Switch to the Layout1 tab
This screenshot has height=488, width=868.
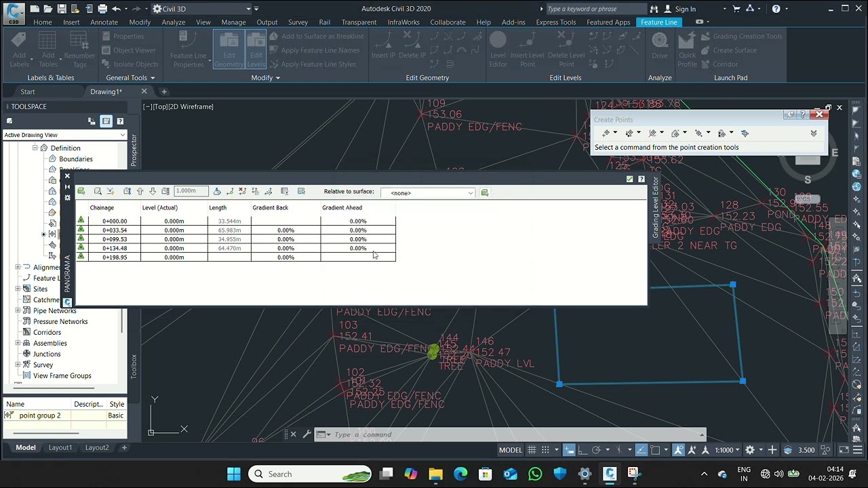pyautogui.click(x=60, y=447)
